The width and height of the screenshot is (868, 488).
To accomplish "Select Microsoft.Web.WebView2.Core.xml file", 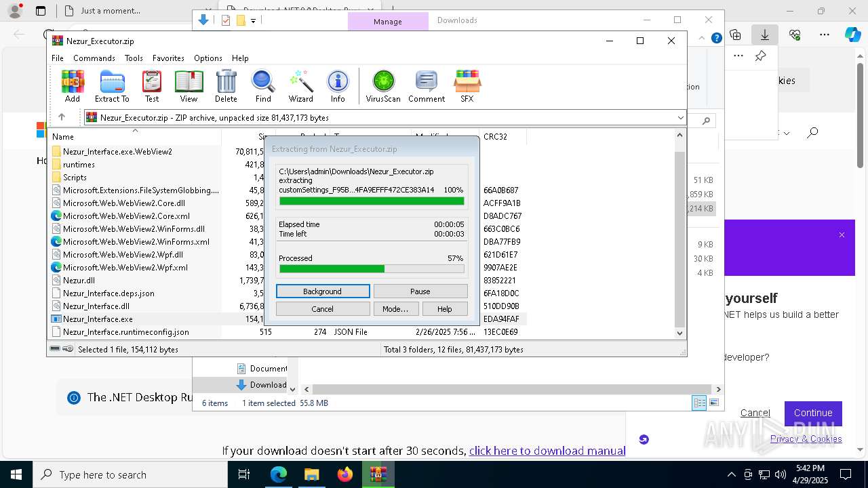I will (x=127, y=216).
